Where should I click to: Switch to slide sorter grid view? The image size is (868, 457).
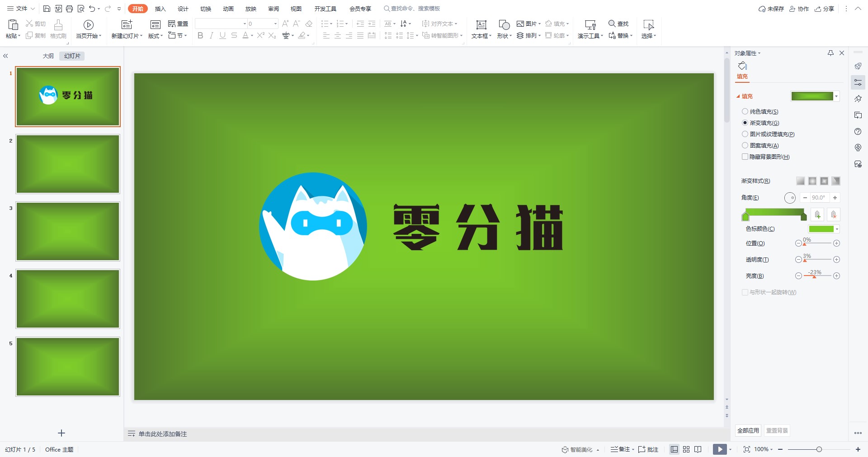pos(686,449)
